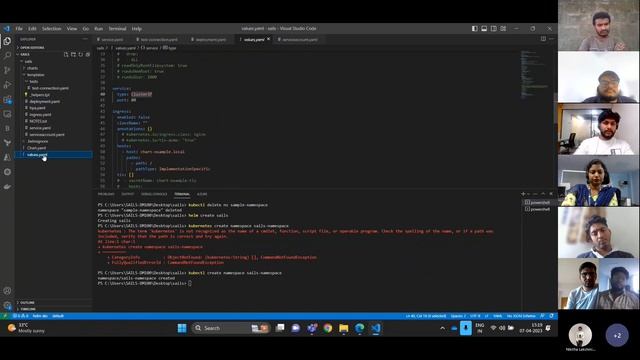640x360 pixels.
Task: Open ingress.yaml in the file tree
Action: 40,115
